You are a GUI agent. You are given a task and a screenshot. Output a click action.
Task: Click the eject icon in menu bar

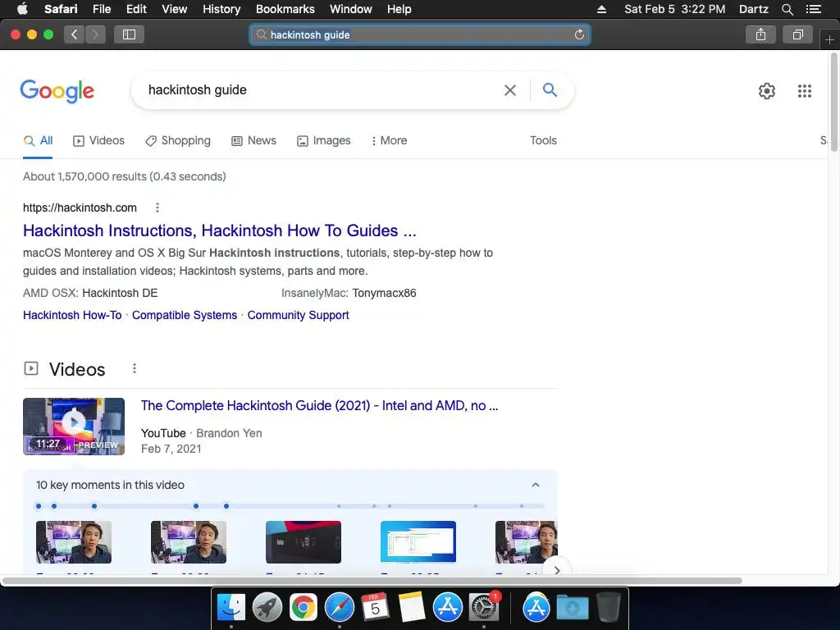(x=601, y=9)
